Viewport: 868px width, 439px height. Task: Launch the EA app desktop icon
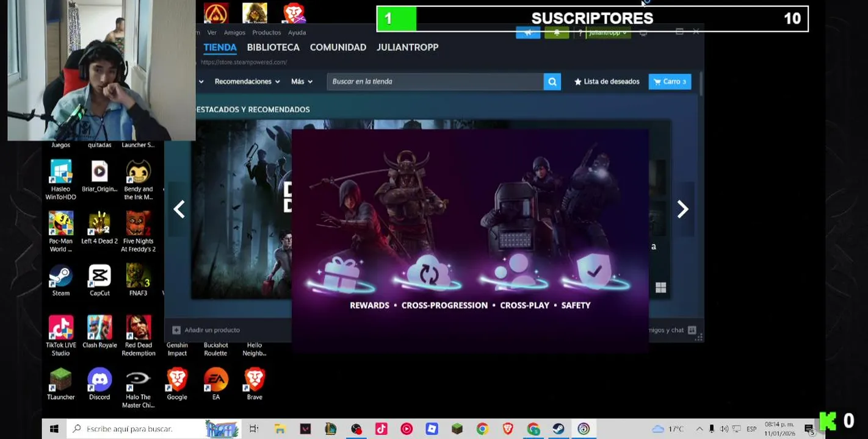[x=215, y=384]
